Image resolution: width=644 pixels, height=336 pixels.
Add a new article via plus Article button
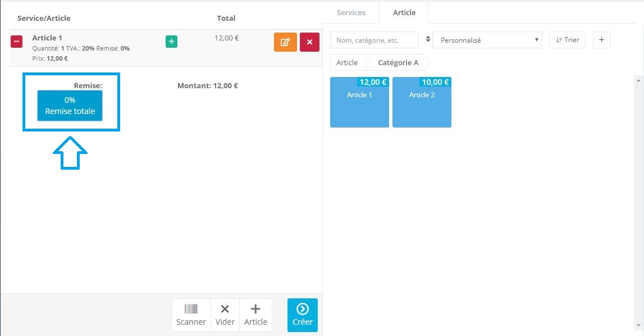(255, 315)
